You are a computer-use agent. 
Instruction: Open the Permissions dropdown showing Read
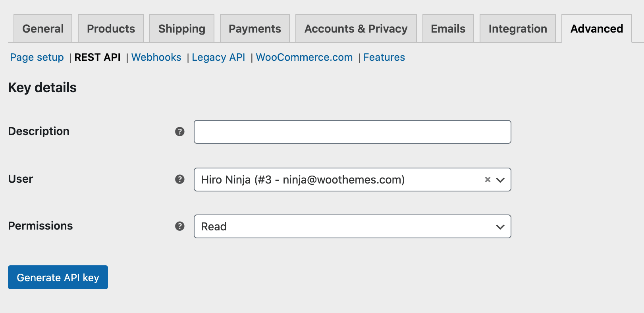pyautogui.click(x=352, y=226)
